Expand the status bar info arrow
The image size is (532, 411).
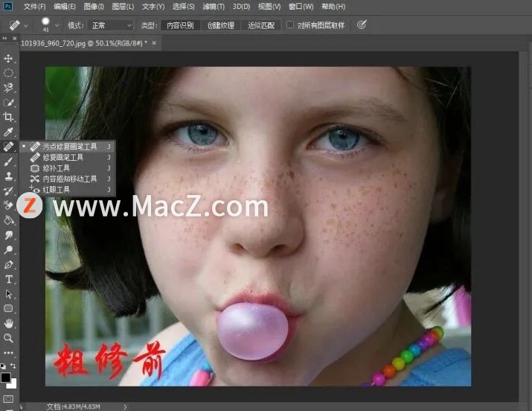(x=125, y=407)
